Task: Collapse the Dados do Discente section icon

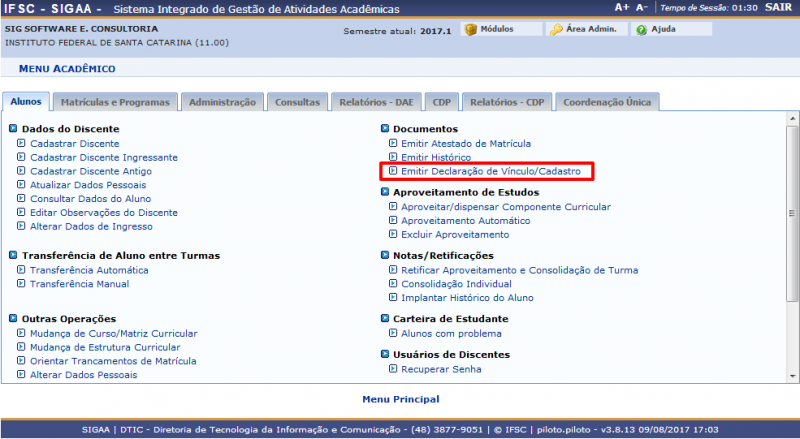Action: click(x=12, y=129)
